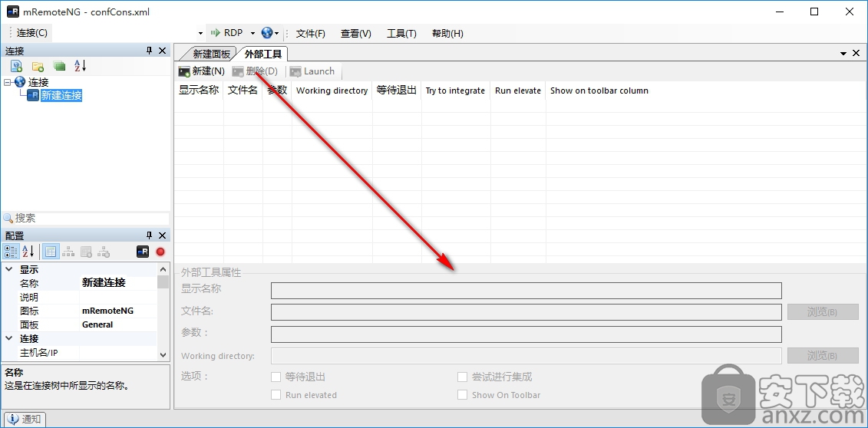Click the 浏览 button beside Working directory
Image resolution: width=868 pixels, height=428 pixels.
(823, 356)
